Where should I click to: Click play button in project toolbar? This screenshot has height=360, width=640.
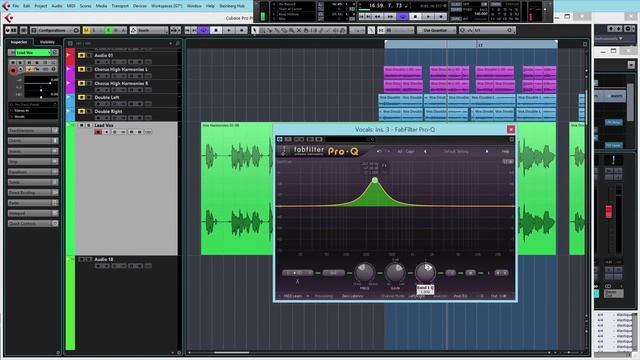tap(229, 30)
